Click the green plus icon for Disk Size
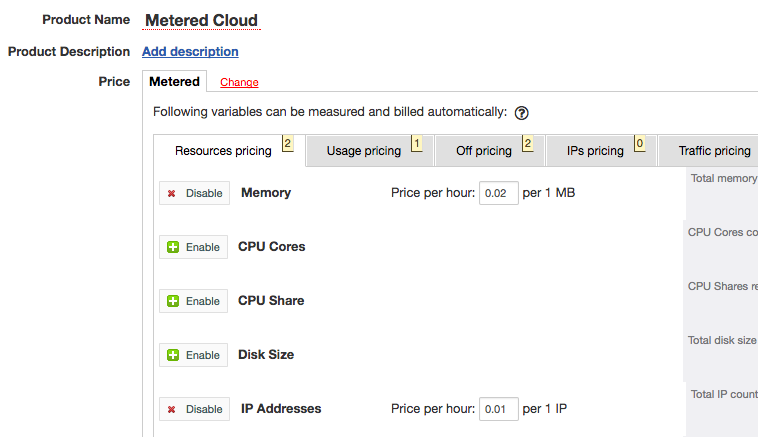This screenshot has width=758, height=437. 173,355
